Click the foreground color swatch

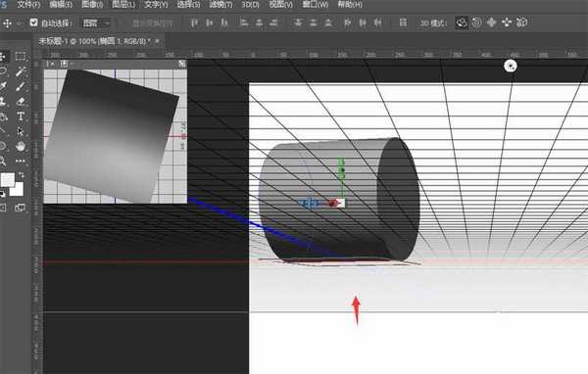[x=8, y=180]
